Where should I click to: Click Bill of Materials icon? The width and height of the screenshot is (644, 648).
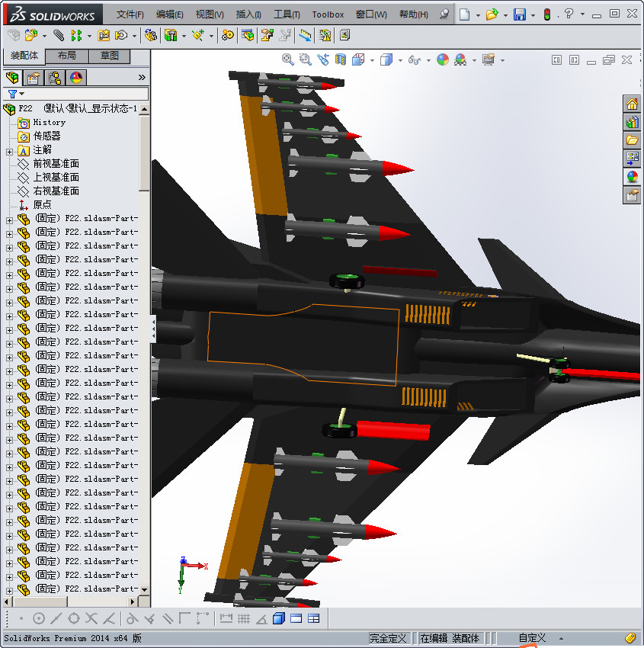[x=248, y=36]
